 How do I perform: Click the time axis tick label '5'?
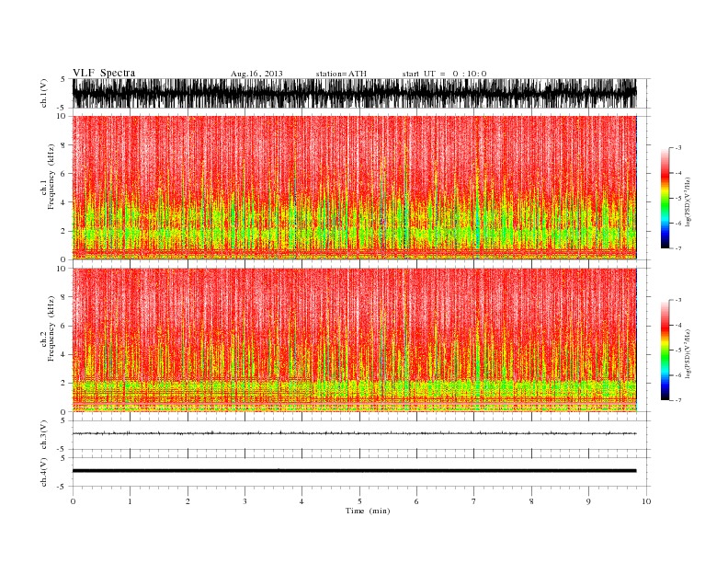359,501
